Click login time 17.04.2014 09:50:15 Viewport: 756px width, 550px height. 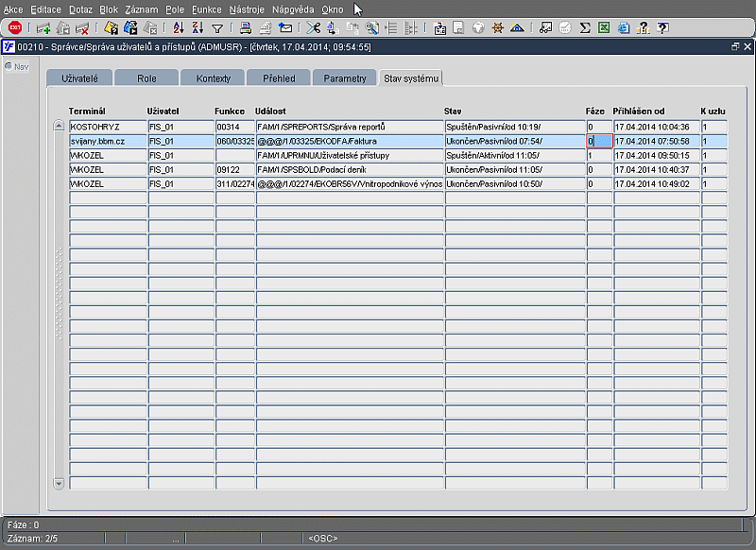[656, 155]
